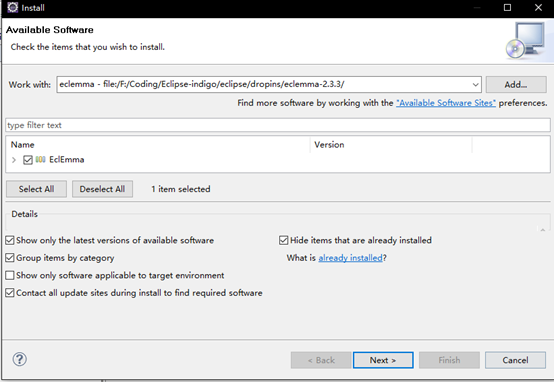
Task: Click the < Back button
Action: coord(321,360)
